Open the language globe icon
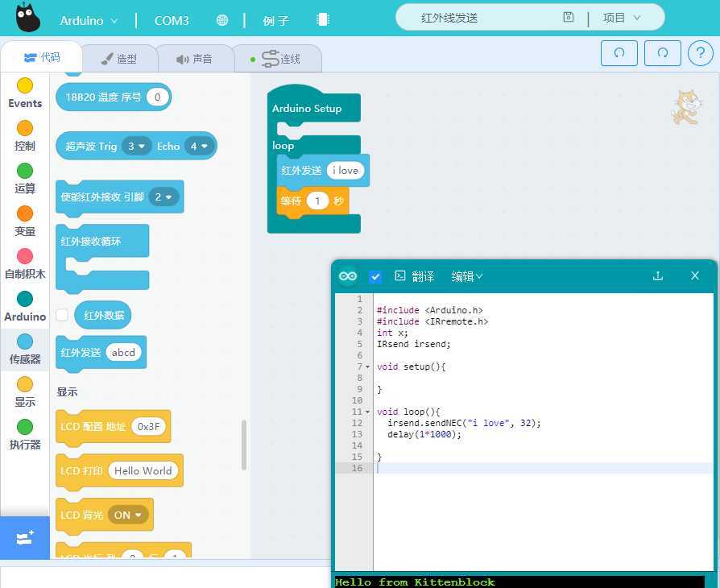This screenshot has width=720, height=588. coord(222,20)
